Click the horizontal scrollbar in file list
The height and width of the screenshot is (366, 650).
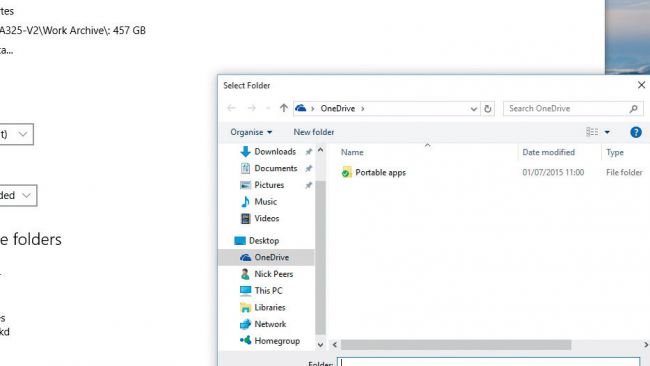(x=456, y=344)
